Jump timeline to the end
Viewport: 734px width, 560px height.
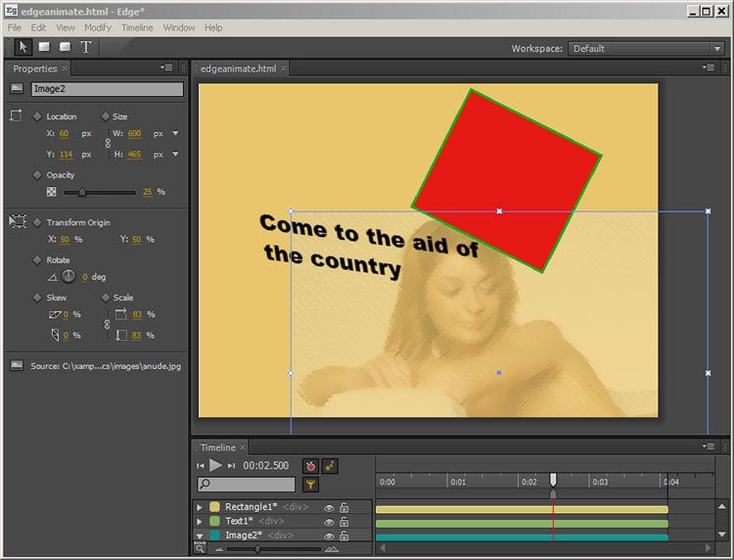[231, 466]
